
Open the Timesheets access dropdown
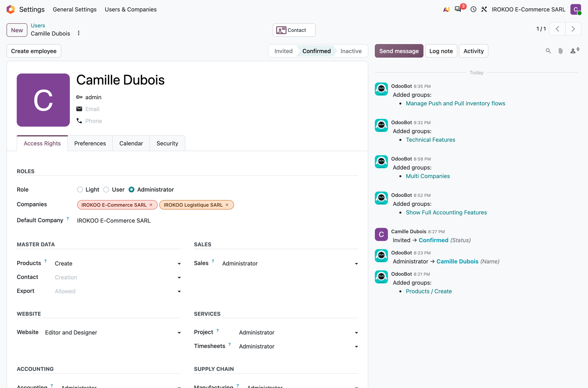coord(298,346)
